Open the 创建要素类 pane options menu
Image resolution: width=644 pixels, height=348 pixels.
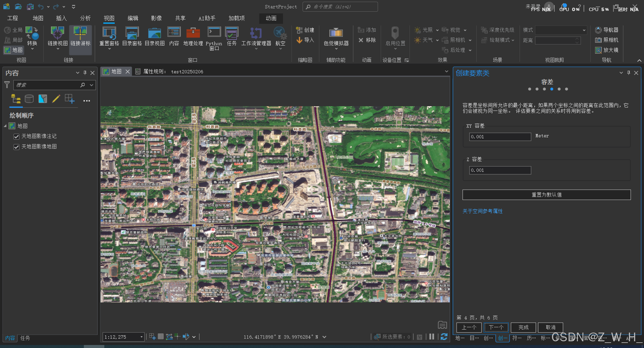click(621, 73)
